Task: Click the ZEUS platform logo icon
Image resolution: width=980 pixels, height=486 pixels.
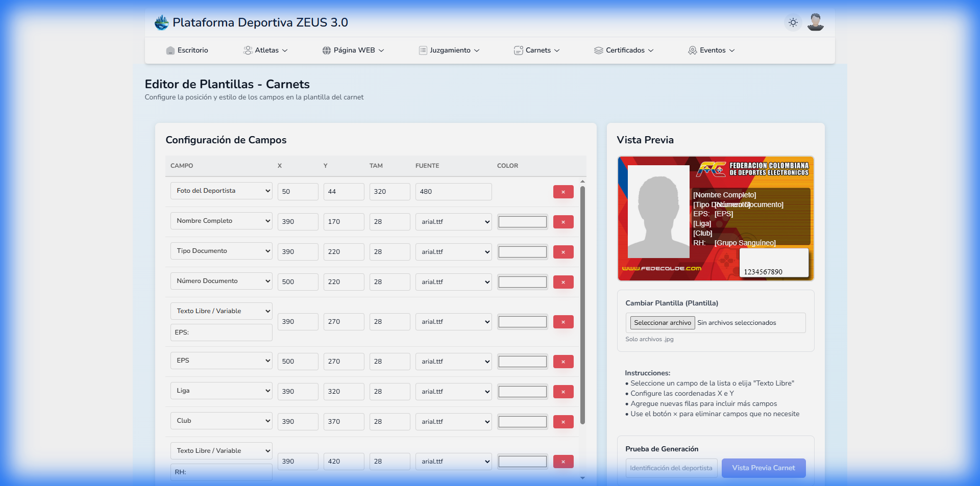Action: (x=161, y=22)
